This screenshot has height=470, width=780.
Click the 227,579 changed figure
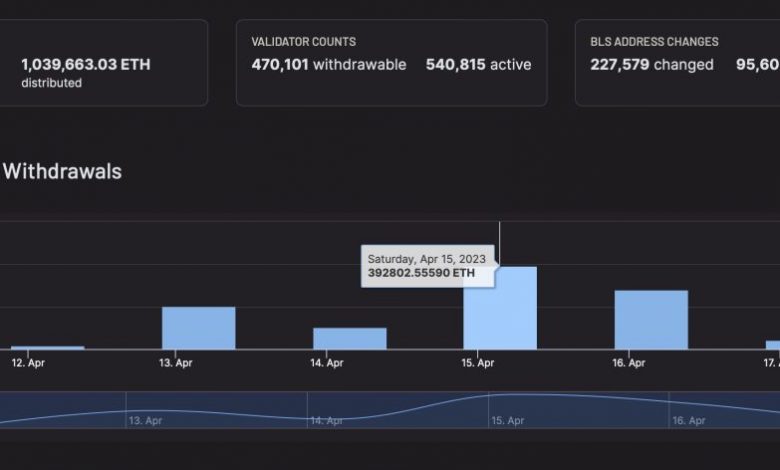[x=651, y=65]
